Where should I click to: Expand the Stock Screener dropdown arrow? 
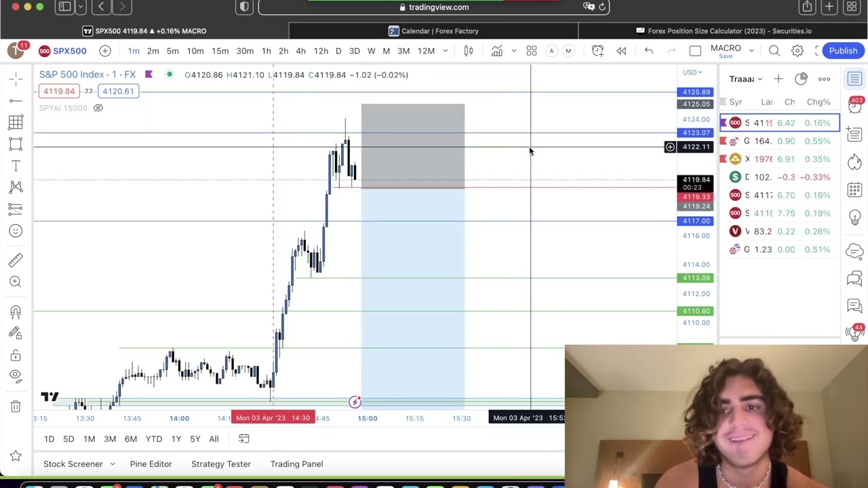pos(113,464)
